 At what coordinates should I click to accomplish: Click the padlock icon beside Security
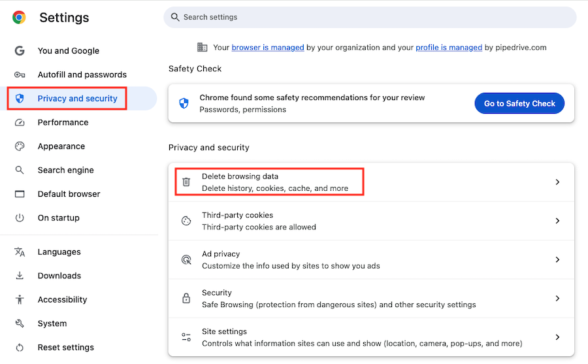[x=186, y=299]
